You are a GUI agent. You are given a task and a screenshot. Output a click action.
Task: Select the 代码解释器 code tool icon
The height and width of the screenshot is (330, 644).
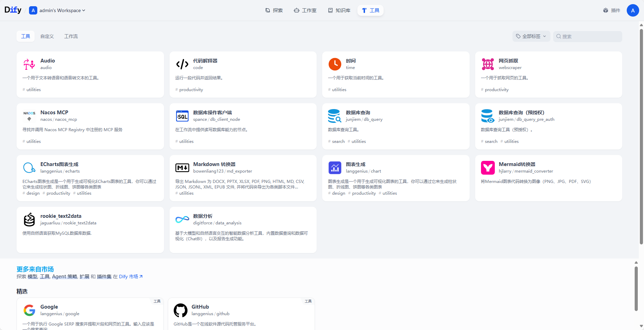coord(182,64)
